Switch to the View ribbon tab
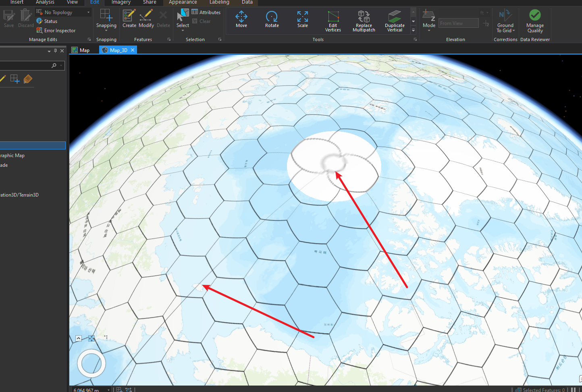The width and height of the screenshot is (582, 392). tap(73, 2)
